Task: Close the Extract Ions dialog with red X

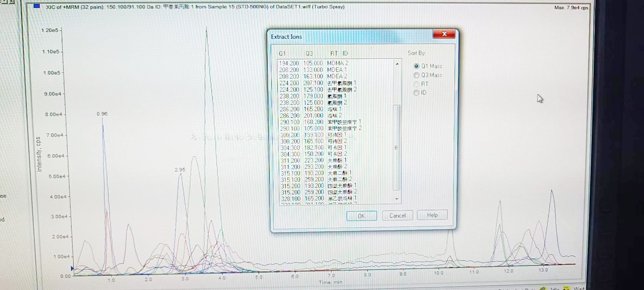Action: click(444, 34)
